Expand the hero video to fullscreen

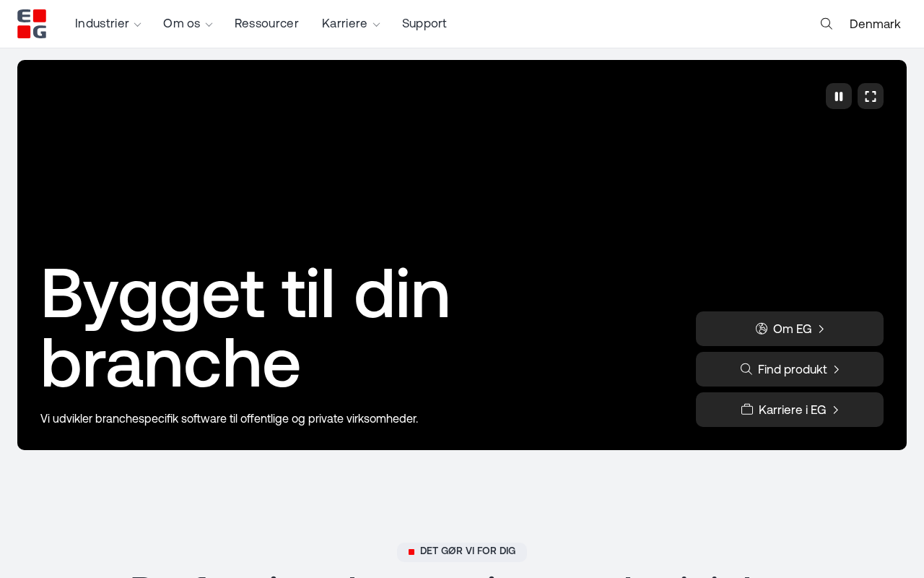pos(871,96)
